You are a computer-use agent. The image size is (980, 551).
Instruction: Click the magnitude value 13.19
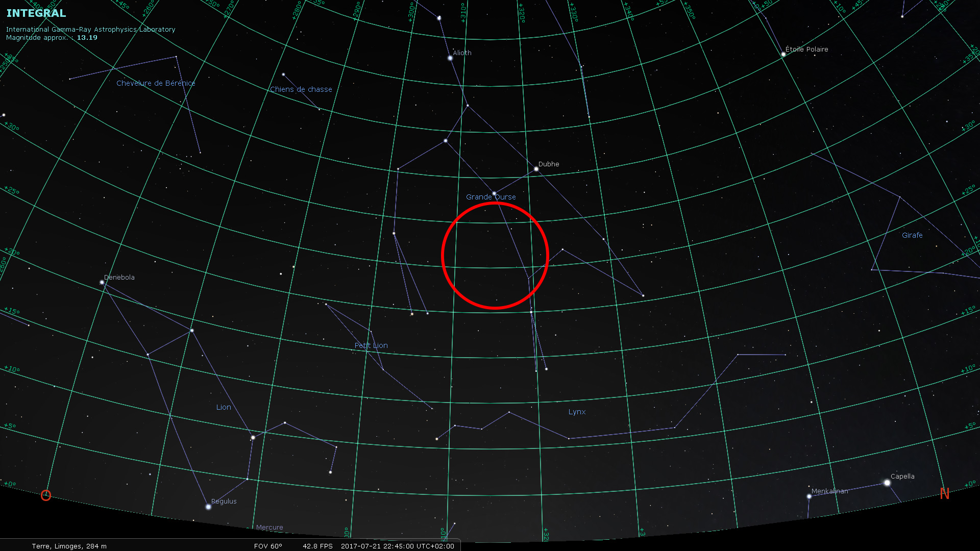(87, 38)
